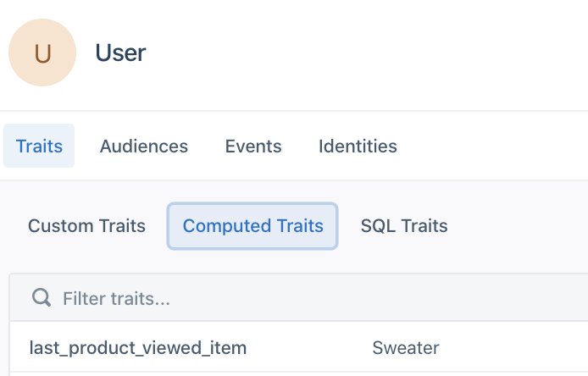The width and height of the screenshot is (588, 376).
Task: Select the user's profile picture circle
Action: click(42, 53)
